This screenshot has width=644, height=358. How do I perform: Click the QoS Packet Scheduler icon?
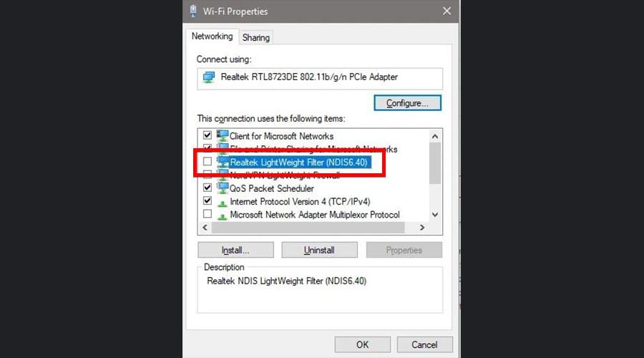click(223, 188)
